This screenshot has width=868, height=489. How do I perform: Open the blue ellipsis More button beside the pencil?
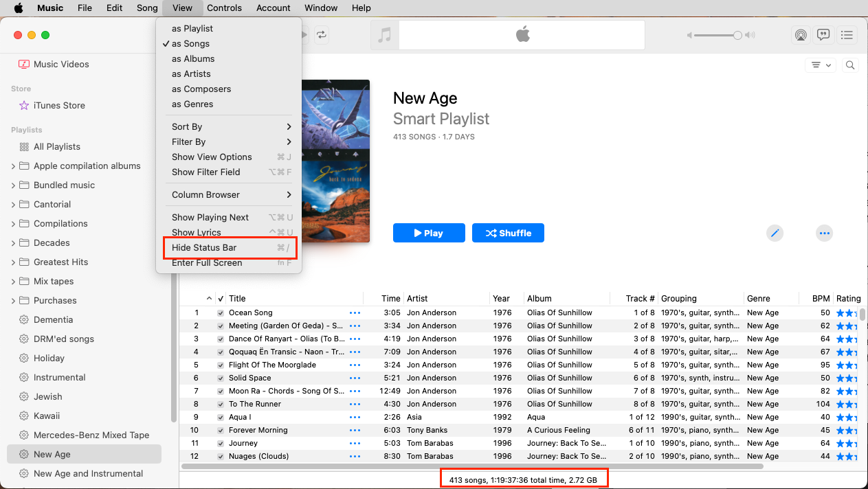click(x=825, y=233)
